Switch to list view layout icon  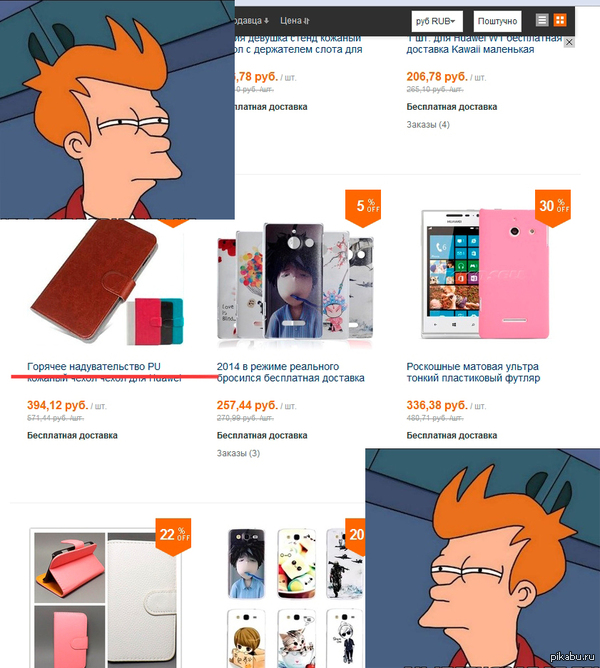point(542,20)
